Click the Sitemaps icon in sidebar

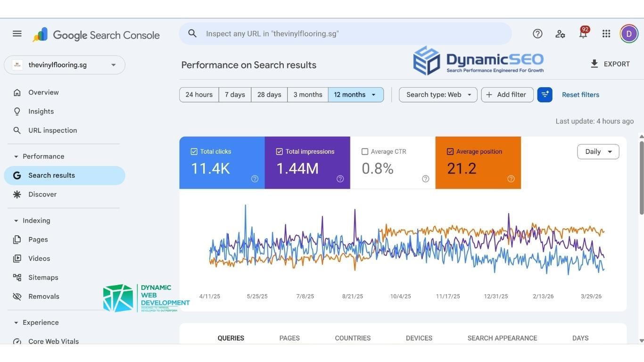click(17, 277)
